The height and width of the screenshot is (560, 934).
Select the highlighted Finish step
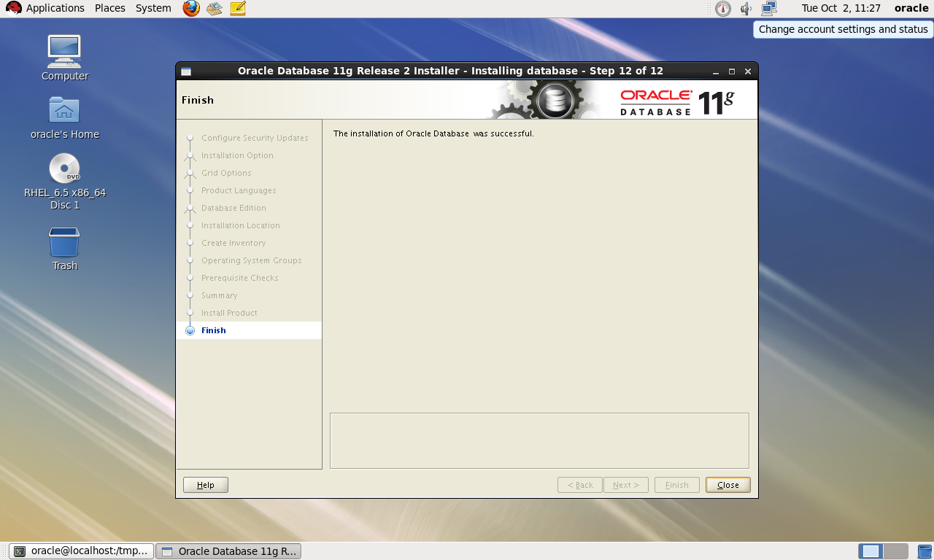(249, 330)
